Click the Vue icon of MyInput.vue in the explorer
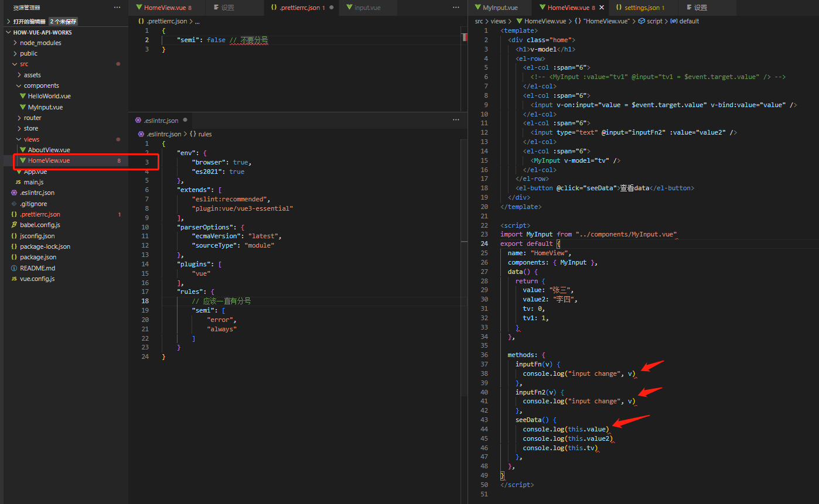819x504 pixels. 23,107
